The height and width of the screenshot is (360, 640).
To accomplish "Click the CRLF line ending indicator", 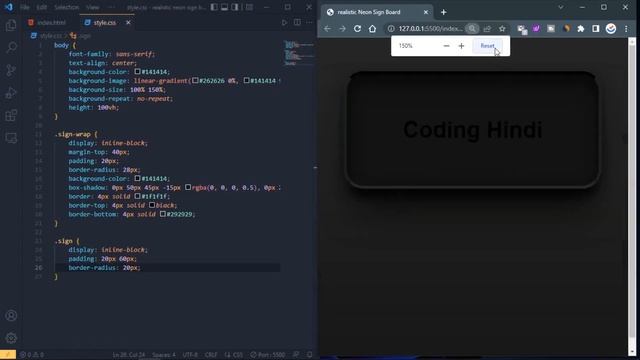I will click(x=211, y=355).
